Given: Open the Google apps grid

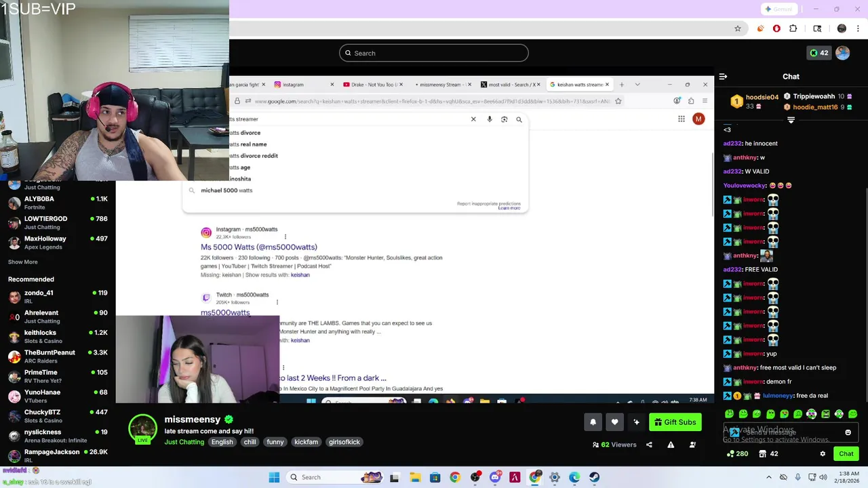Looking at the screenshot, I should click(x=682, y=119).
